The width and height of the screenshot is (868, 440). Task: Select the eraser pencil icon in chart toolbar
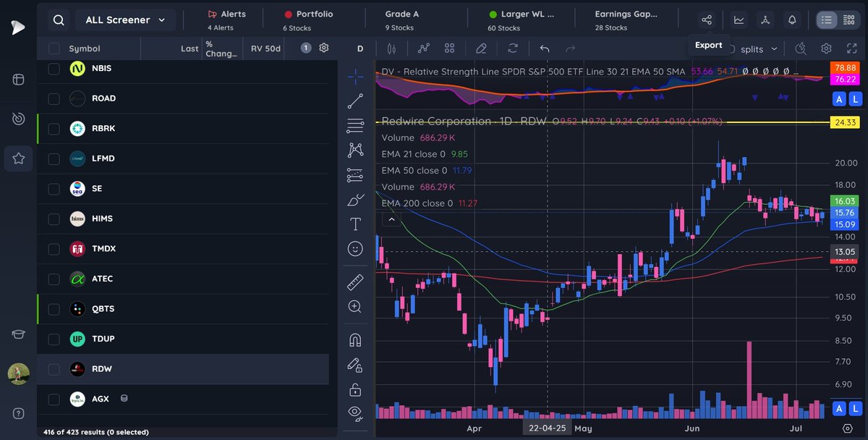click(481, 48)
